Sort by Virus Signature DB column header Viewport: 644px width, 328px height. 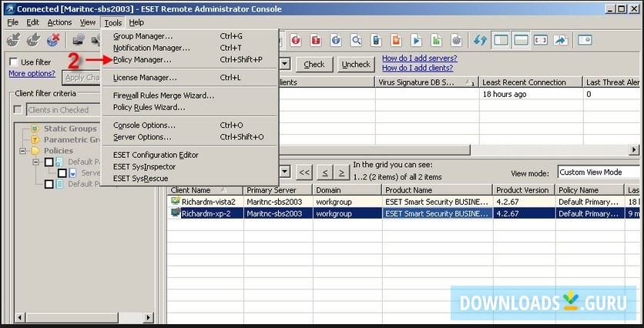427,82
